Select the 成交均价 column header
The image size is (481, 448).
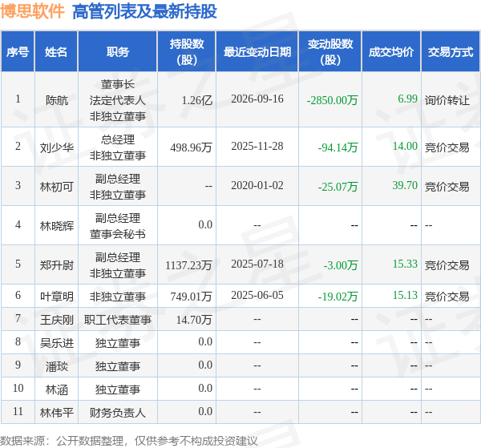tap(391, 51)
